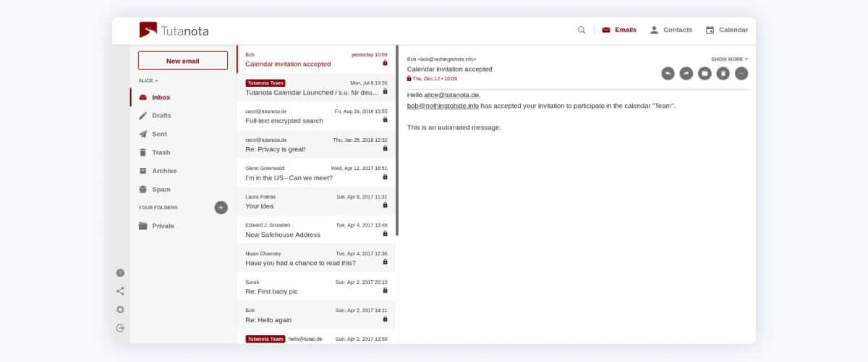This screenshot has width=868, height=362.
Task: Click the share icon in left rail
Action: (x=120, y=291)
